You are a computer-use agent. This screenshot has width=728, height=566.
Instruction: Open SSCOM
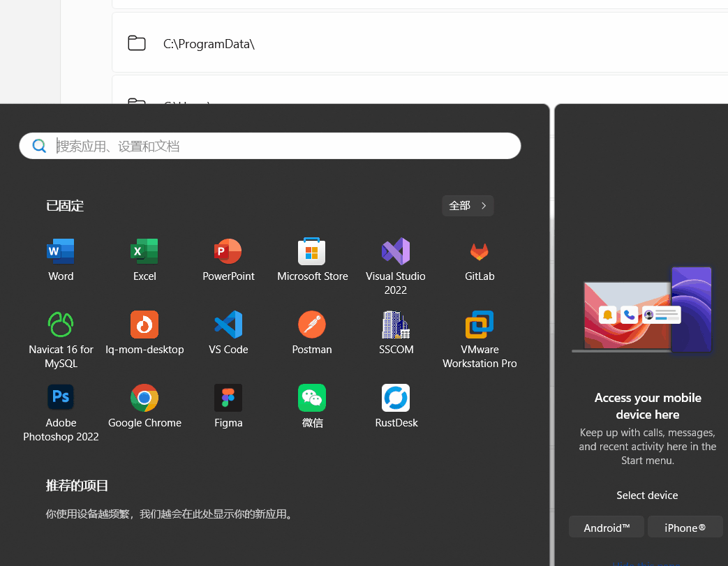[396, 332]
